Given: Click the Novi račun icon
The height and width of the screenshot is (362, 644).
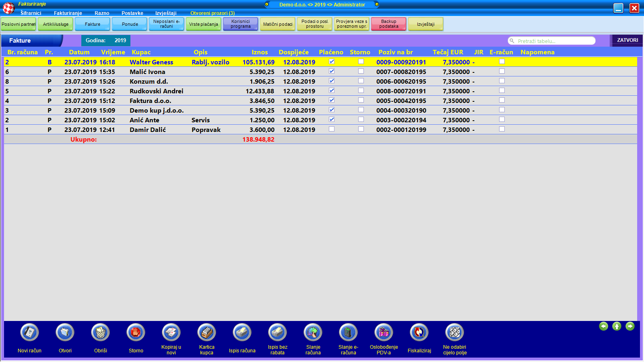Looking at the screenshot, I should pos(29,333).
